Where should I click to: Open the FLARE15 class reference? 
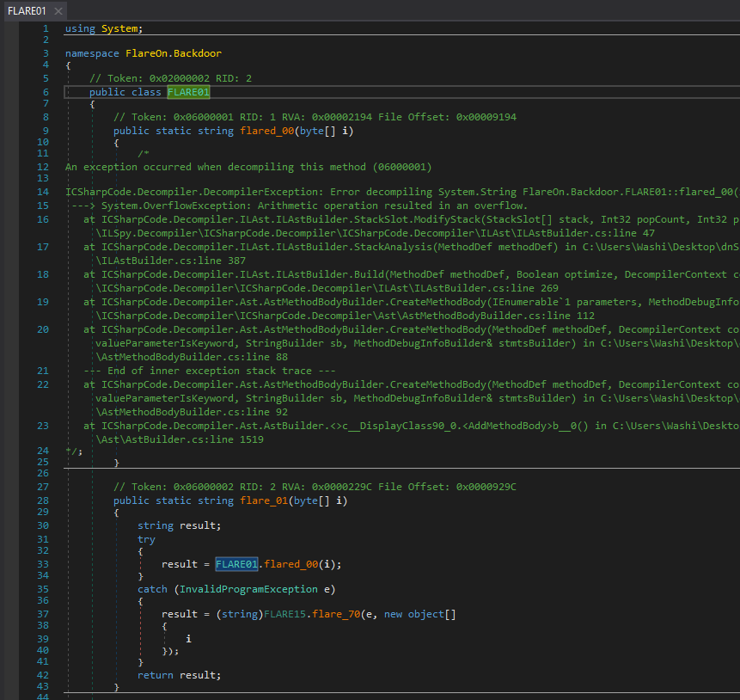pyautogui.click(x=284, y=614)
